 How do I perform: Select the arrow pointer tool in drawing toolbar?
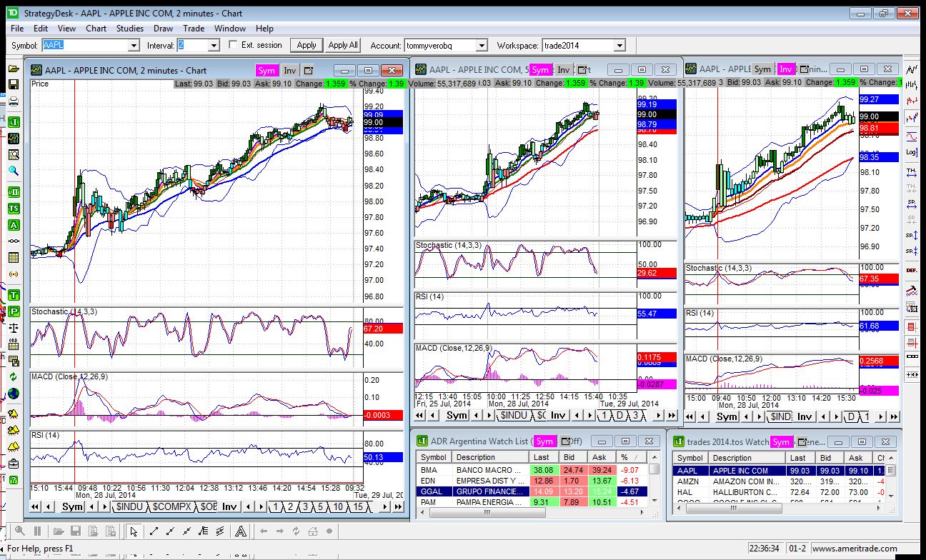pos(134,531)
